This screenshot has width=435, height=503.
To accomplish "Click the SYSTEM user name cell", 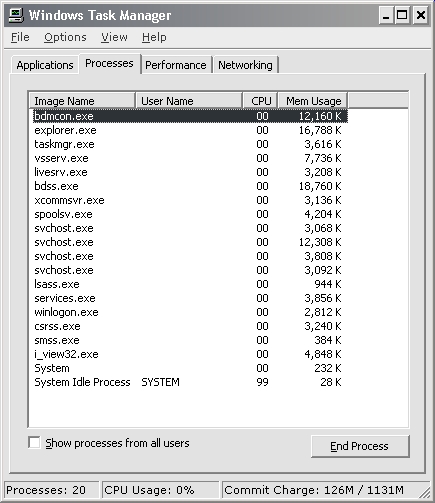I will pyautogui.click(x=160, y=382).
